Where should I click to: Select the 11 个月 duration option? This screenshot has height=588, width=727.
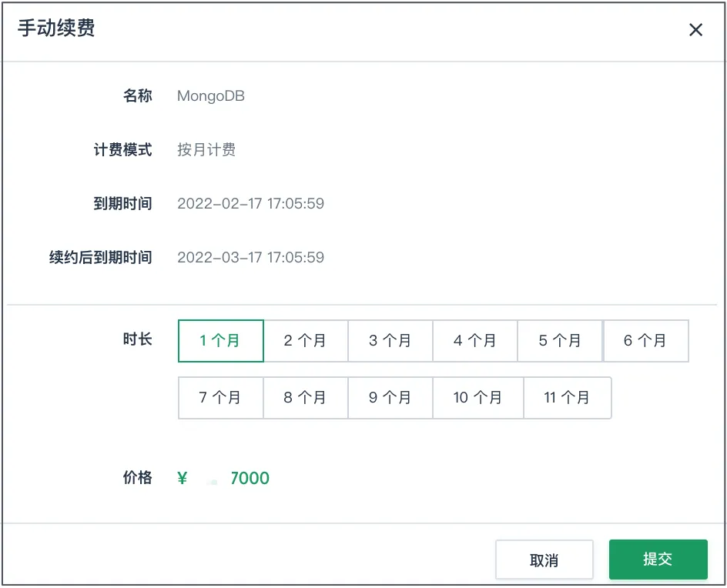pos(568,398)
